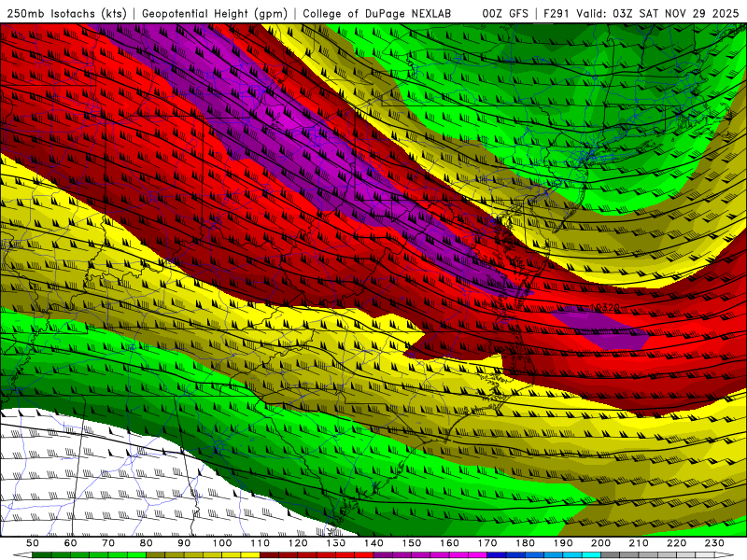Click the left arrow end of color bar

pos(22,555)
